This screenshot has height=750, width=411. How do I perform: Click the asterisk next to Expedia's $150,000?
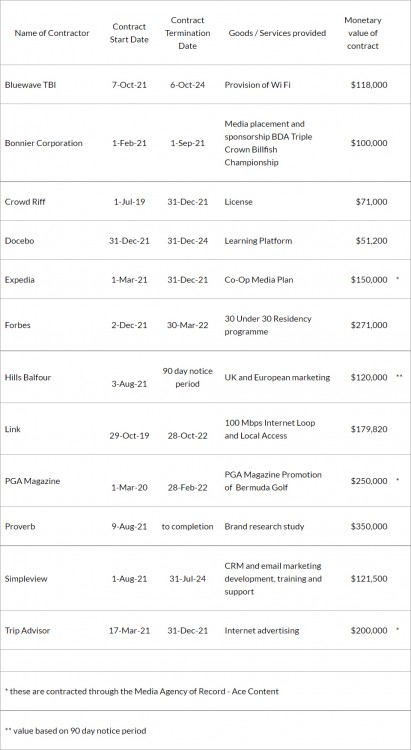click(398, 279)
